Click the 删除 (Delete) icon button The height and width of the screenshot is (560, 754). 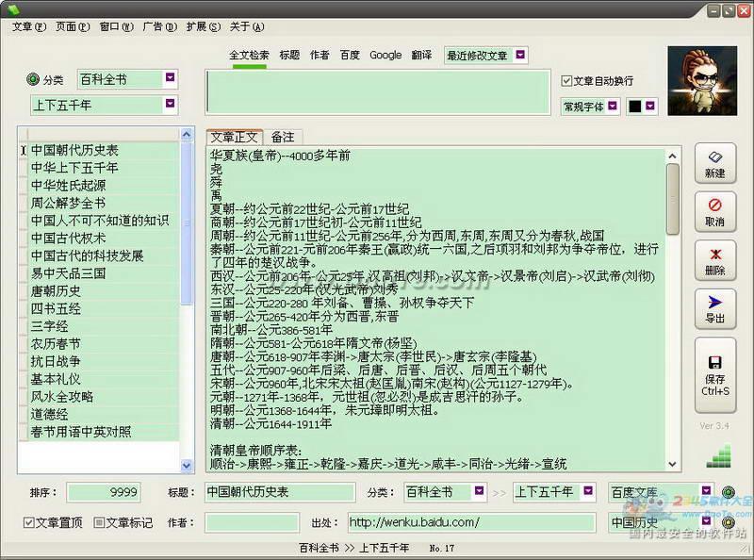coord(714,261)
